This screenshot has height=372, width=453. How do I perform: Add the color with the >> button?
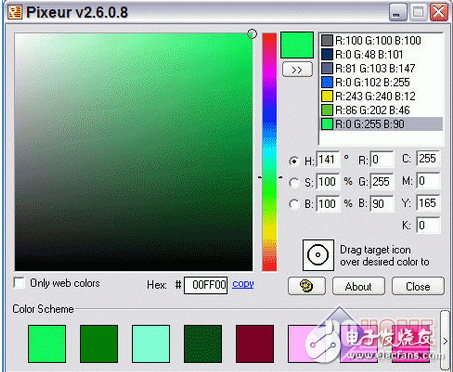297,70
